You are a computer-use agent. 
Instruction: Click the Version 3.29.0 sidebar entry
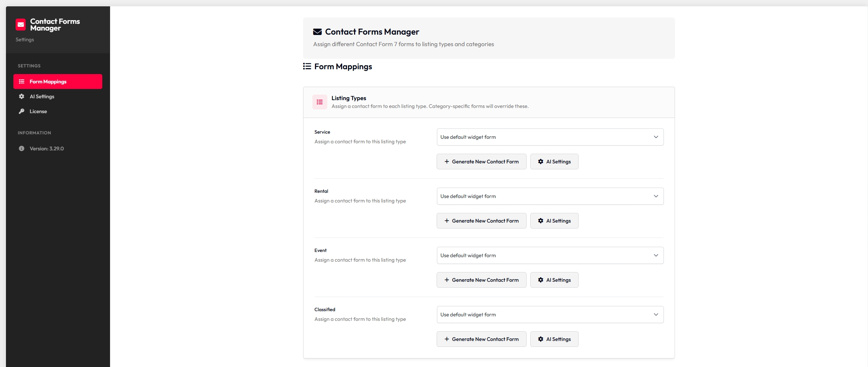tap(46, 149)
